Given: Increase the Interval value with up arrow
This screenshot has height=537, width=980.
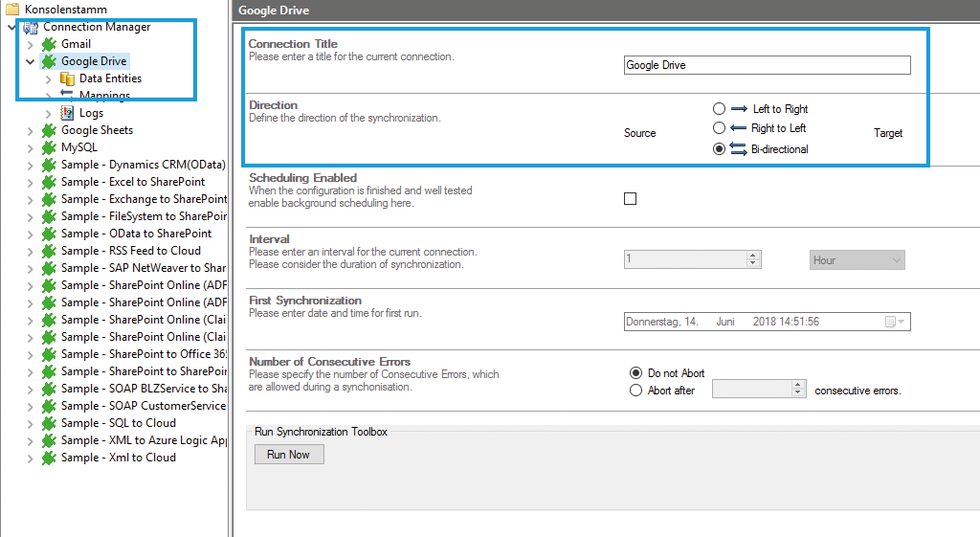Looking at the screenshot, I should pos(753,255).
